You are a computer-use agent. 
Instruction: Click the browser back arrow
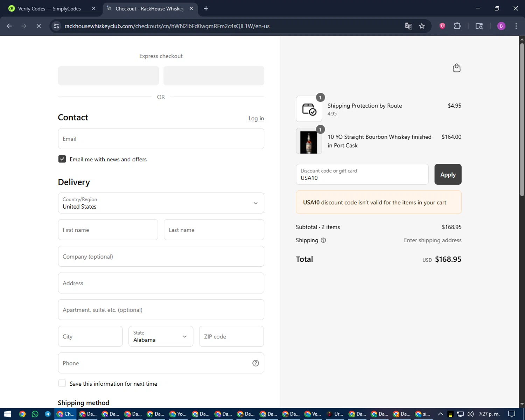9,26
